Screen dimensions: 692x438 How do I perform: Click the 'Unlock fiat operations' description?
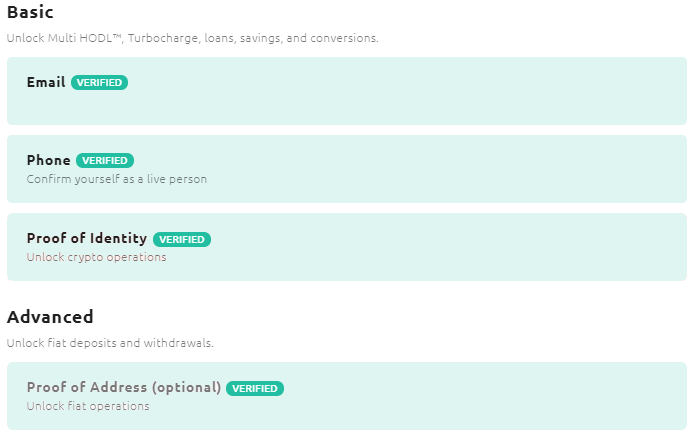88,406
